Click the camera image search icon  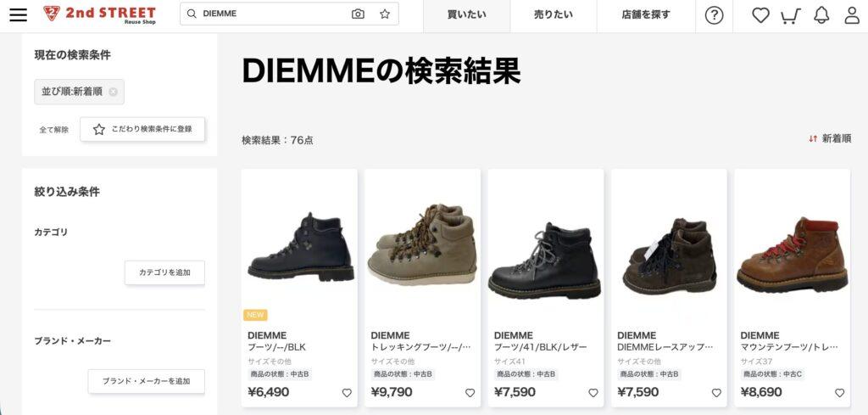coord(359,14)
